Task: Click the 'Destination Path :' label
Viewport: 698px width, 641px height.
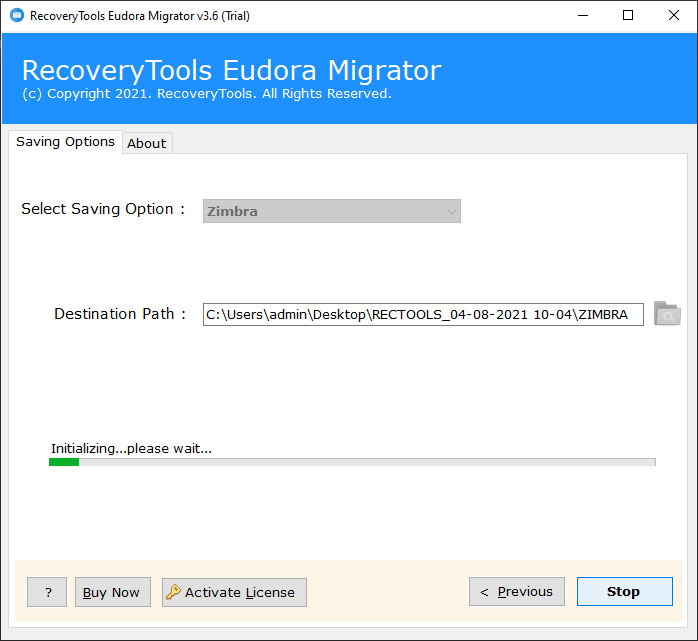Action: 120,314
